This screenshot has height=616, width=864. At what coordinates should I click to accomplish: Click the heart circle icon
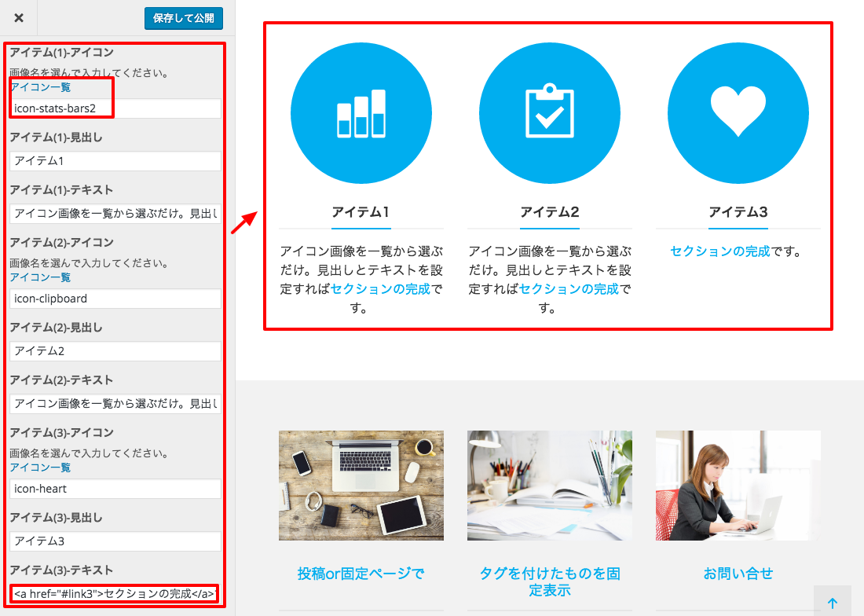(738, 113)
